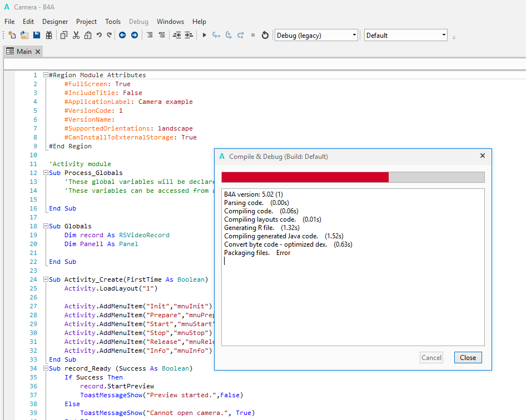Navigate backward with the blue left arrow
The image size is (526, 420).
[122, 35]
